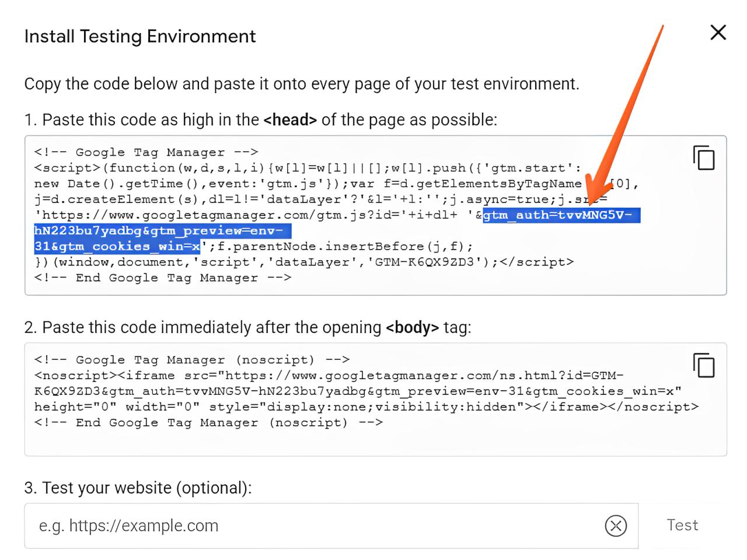This screenshot has height=560, width=747.
Task: Click '<!-- End Google Tag Manager (noscript) -->' line
Action: click(x=208, y=423)
